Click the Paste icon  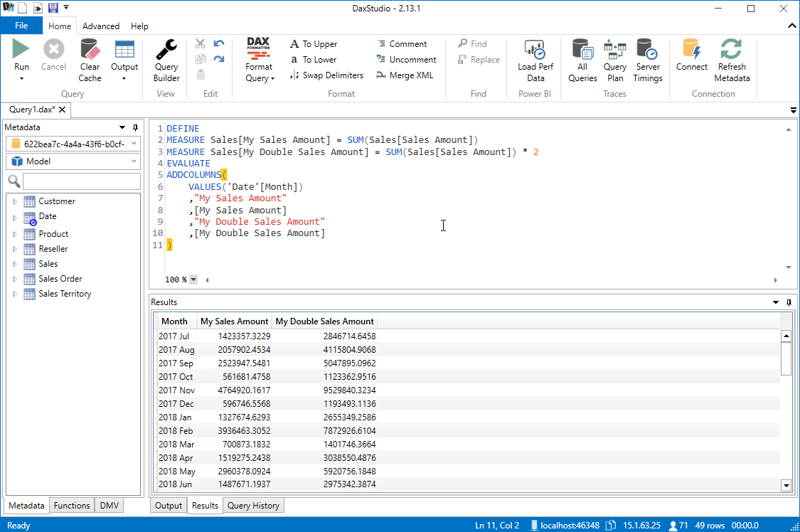click(x=201, y=75)
